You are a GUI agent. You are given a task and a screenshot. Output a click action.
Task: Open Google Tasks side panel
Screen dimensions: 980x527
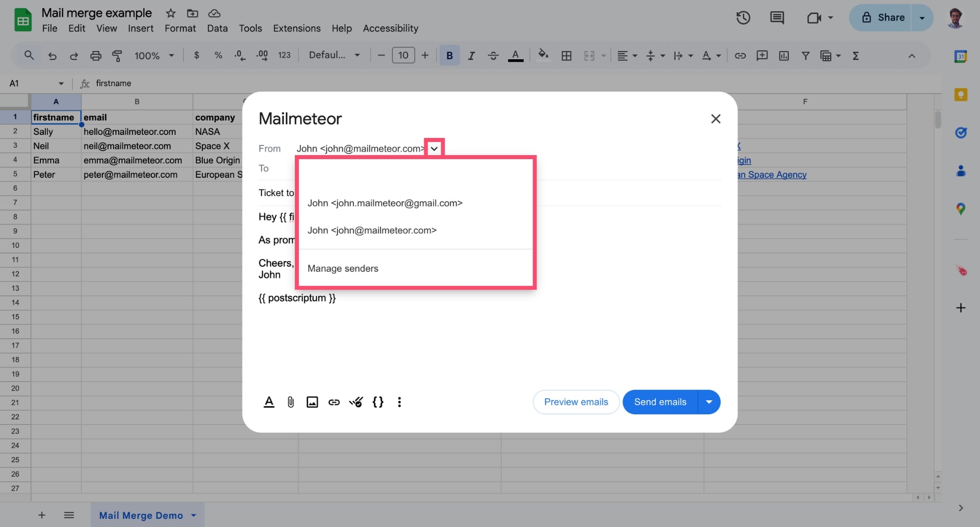point(960,133)
